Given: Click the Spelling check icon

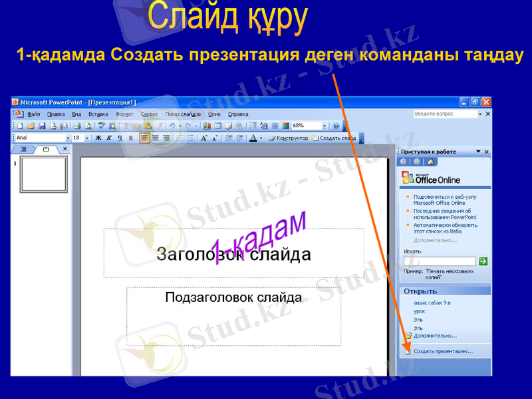Looking at the screenshot, I should pos(102,124).
